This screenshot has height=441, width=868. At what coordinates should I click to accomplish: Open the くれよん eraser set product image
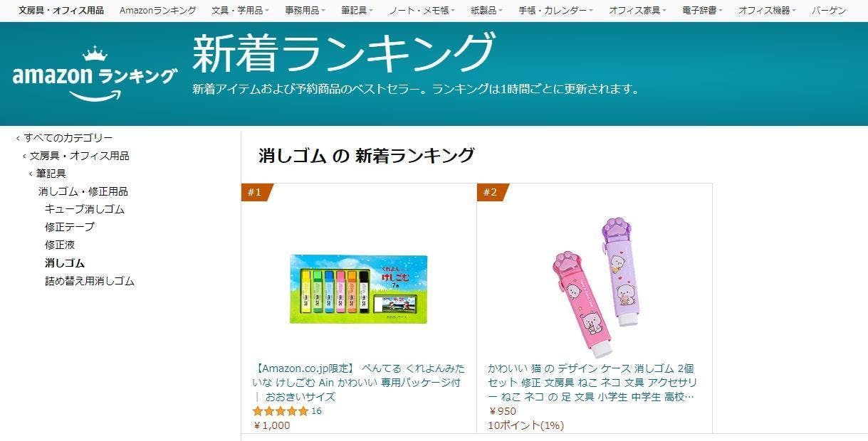[358, 289]
